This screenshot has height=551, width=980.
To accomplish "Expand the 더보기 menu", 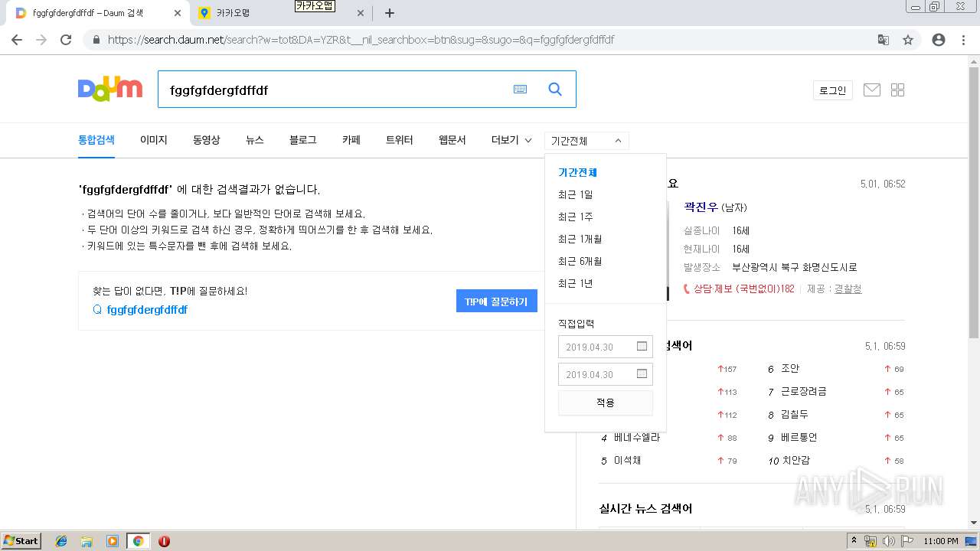I will [511, 140].
